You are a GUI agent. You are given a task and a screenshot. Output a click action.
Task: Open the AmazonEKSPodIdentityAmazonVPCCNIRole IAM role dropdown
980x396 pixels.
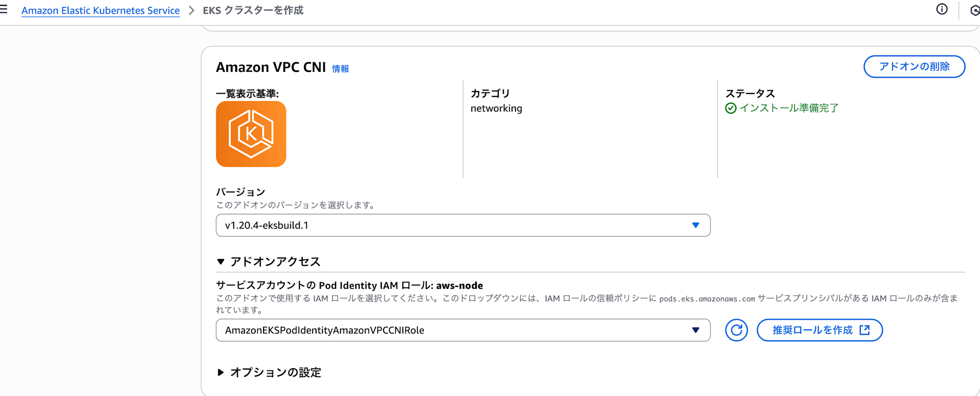click(463, 330)
